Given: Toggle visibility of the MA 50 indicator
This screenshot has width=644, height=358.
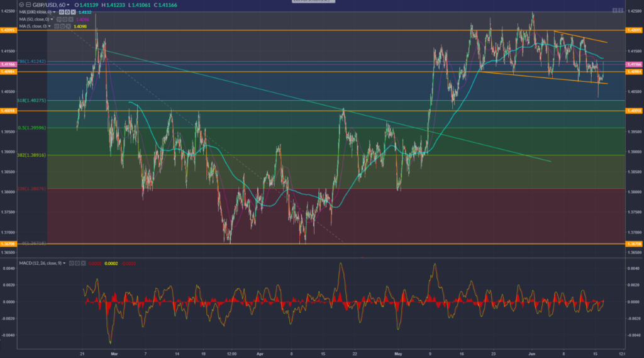Looking at the screenshot, I should coord(59,20).
